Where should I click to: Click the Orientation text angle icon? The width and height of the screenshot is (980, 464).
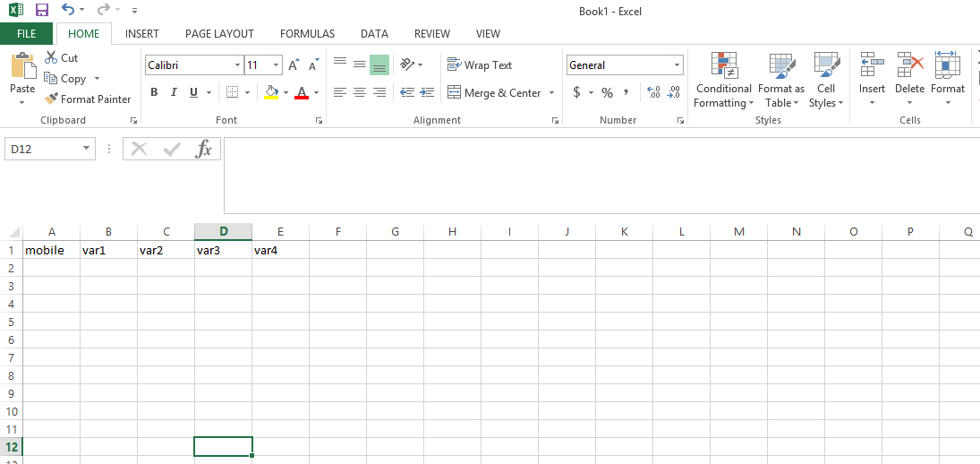tap(407, 64)
